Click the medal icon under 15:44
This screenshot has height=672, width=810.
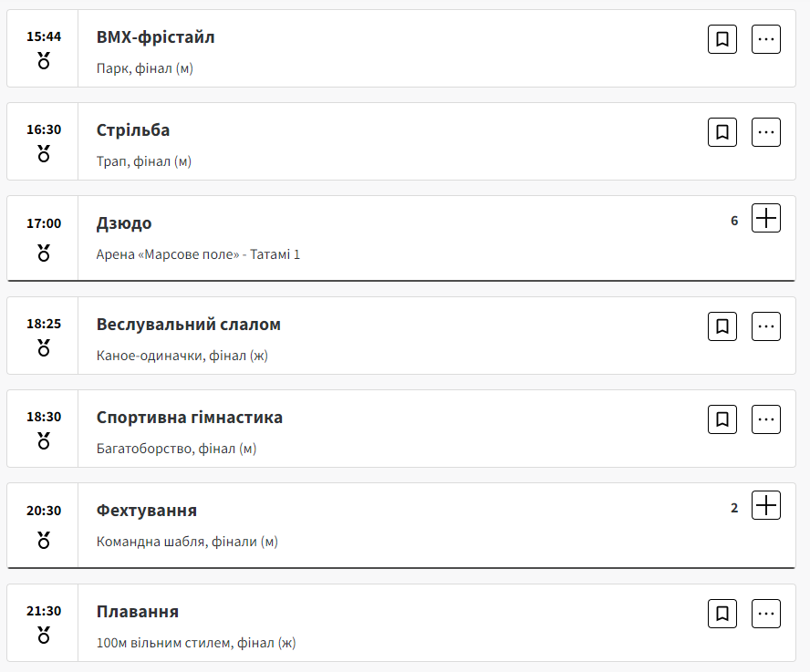44,61
